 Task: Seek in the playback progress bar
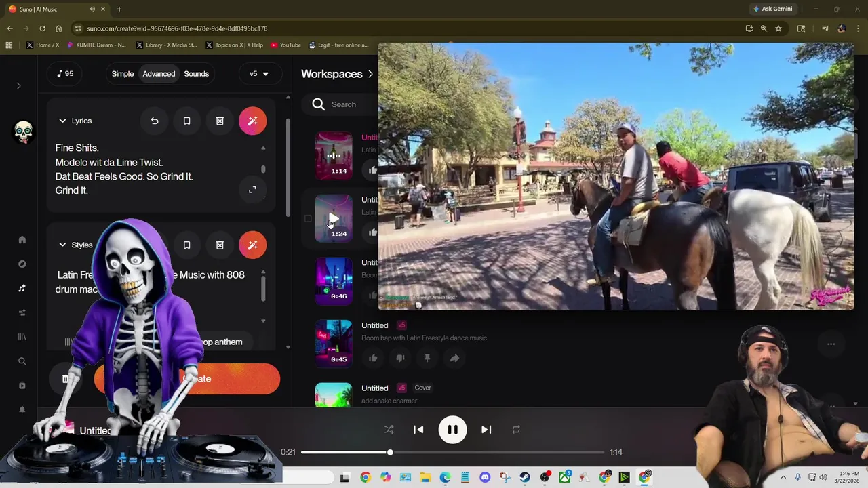[452, 452]
